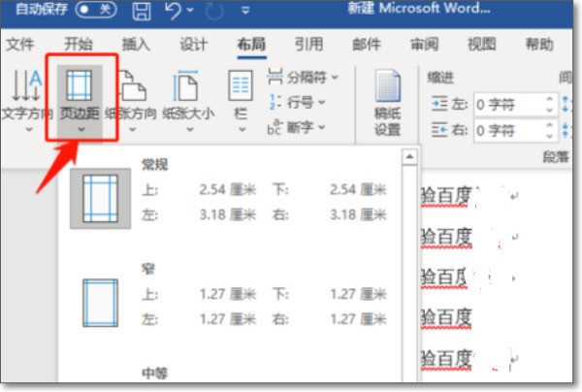The image size is (582, 392).
Task: Increase left indent with up spinner arrow
Action: pyautogui.click(x=550, y=99)
